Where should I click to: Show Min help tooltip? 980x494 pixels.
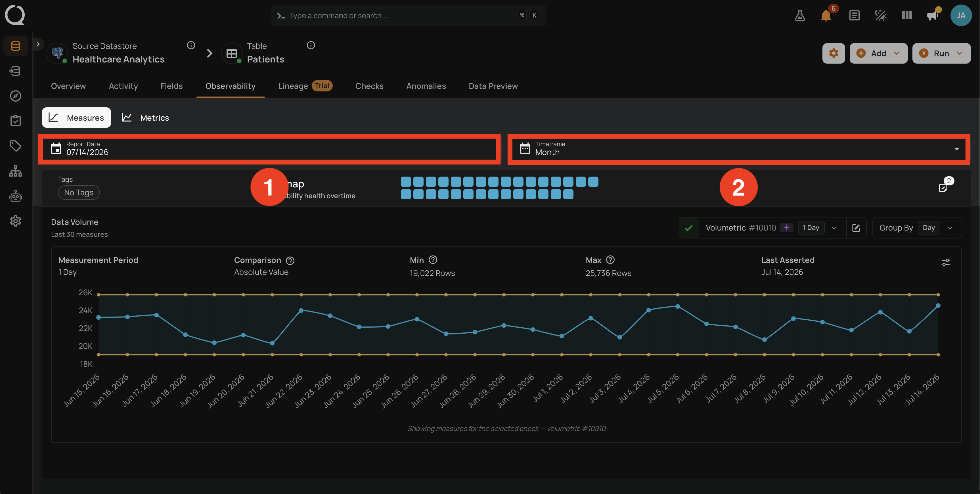click(x=433, y=259)
